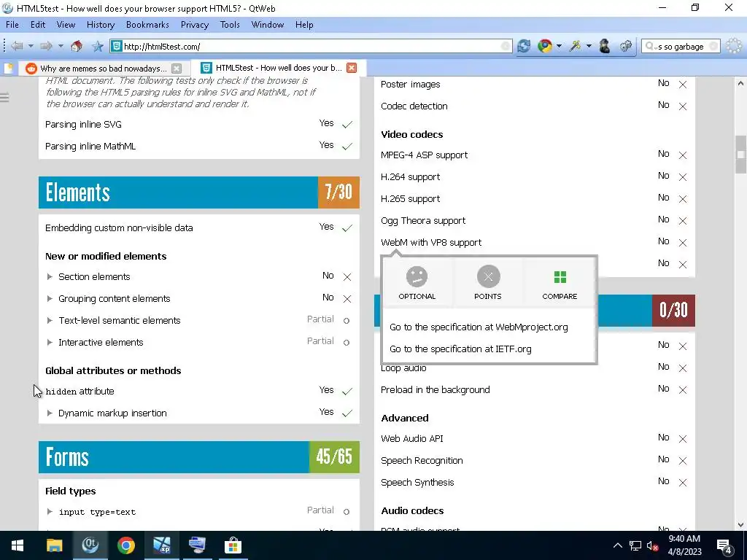Clear the address bar with its X icon
Screen dimensions: 747x560
click(505, 46)
